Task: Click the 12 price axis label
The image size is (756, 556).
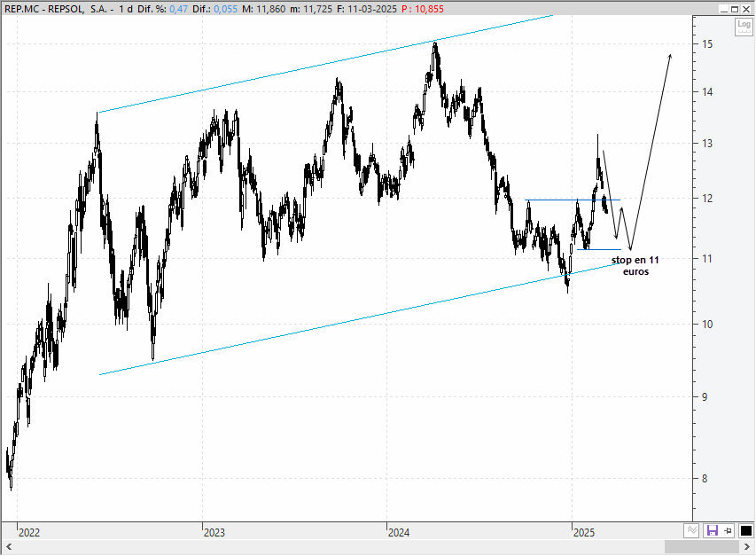Action: (x=707, y=199)
